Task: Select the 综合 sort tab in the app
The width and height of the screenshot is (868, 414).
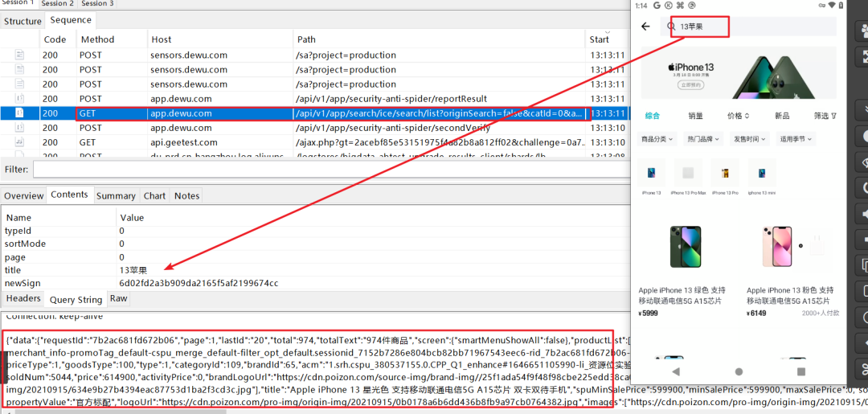Action: click(x=653, y=117)
